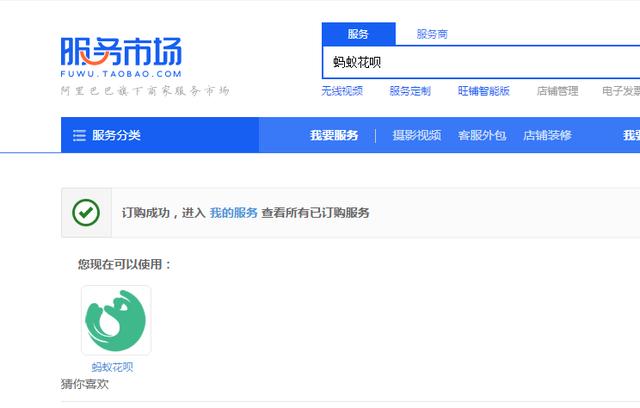Open the 无线视频 hot search link
Viewport: 640px width, 408px height.
(342, 91)
